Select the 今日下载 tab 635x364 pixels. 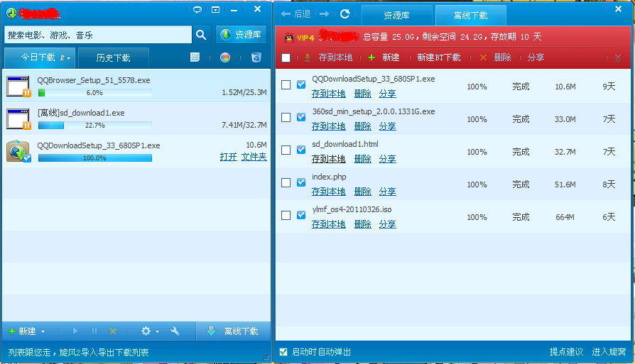coord(38,57)
